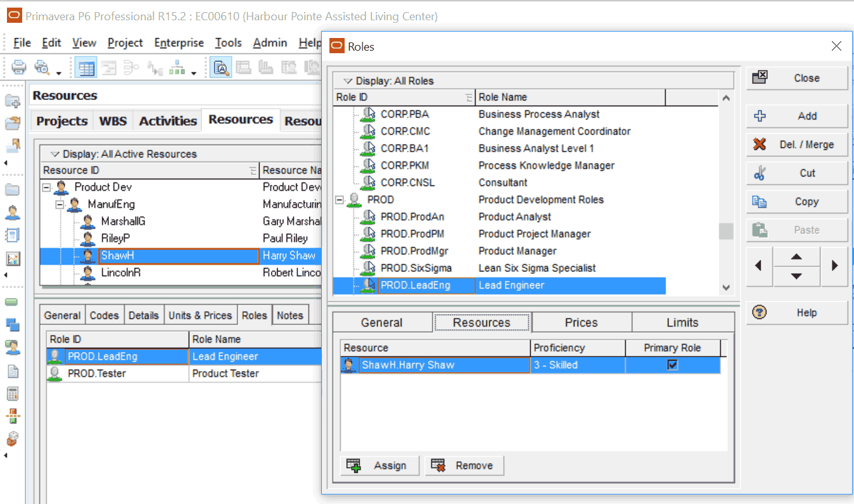Switch to Units & Prices tab
Screen dimensions: 854x504
(200, 315)
